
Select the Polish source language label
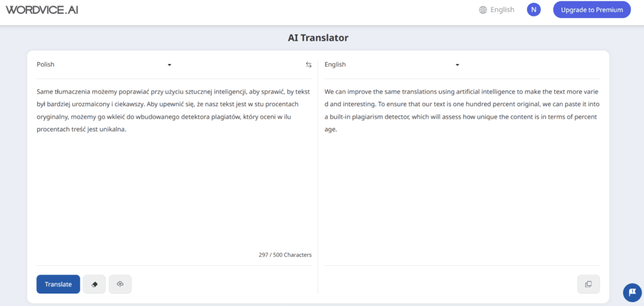(46, 65)
